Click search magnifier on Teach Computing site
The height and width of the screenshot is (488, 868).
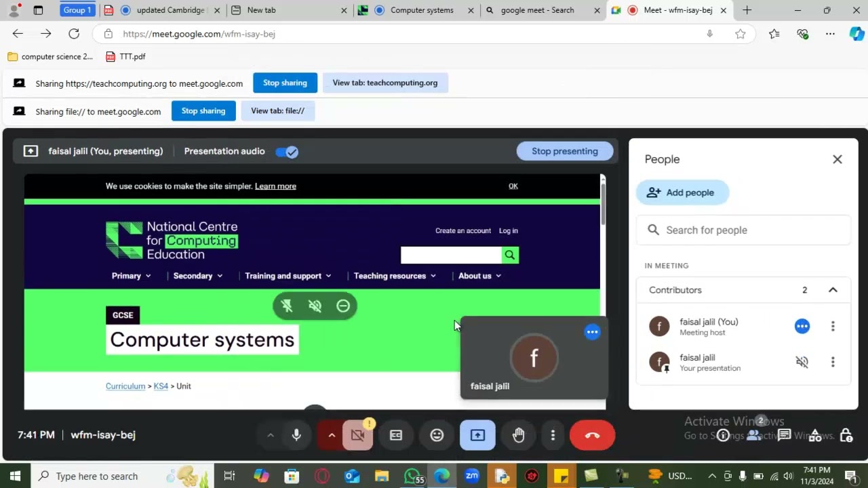tap(510, 255)
